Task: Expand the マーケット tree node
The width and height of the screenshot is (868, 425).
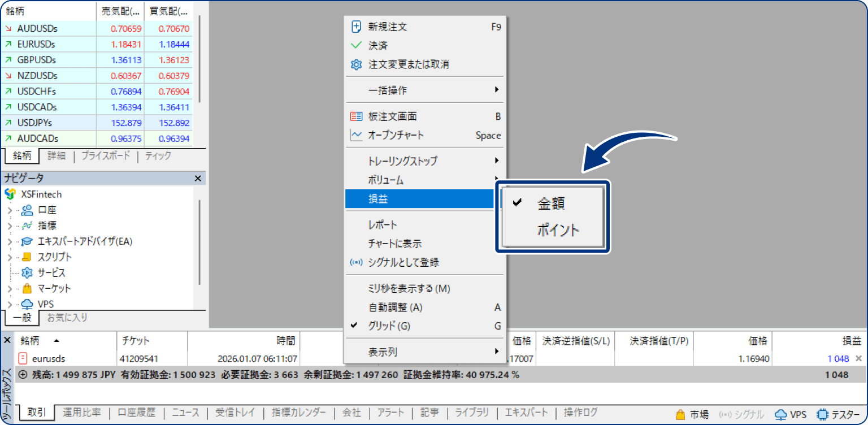Action: [10, 289]
